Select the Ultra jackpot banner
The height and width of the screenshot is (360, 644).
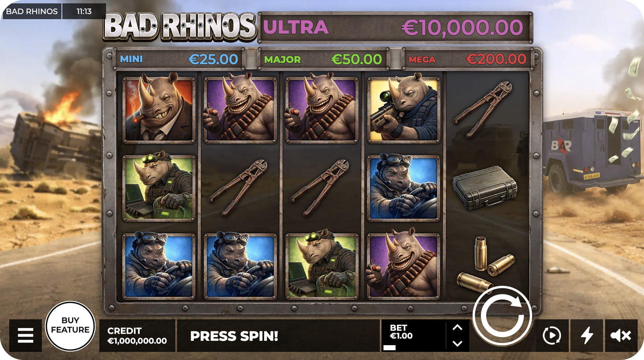coord(395,28)
